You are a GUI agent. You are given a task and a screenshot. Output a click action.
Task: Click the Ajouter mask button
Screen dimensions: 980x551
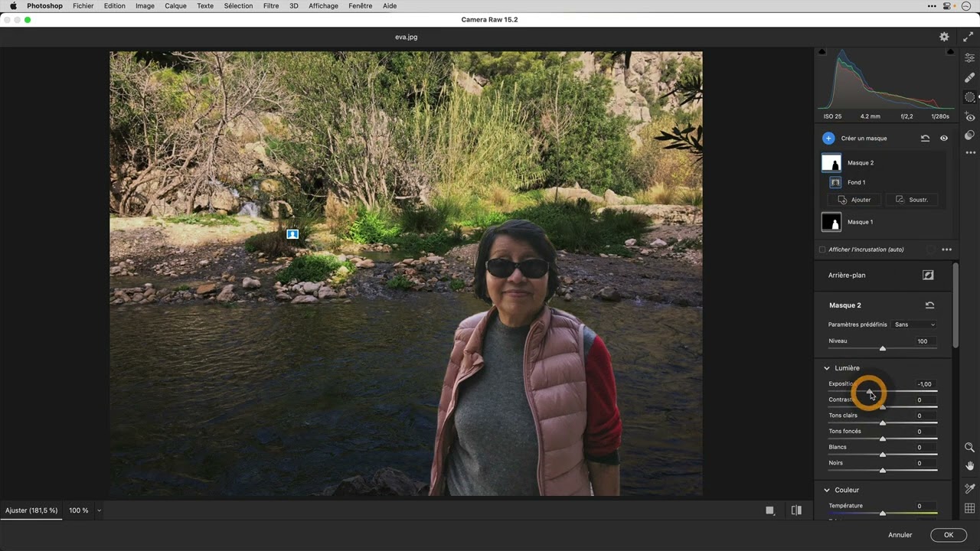tap(854, 200)
